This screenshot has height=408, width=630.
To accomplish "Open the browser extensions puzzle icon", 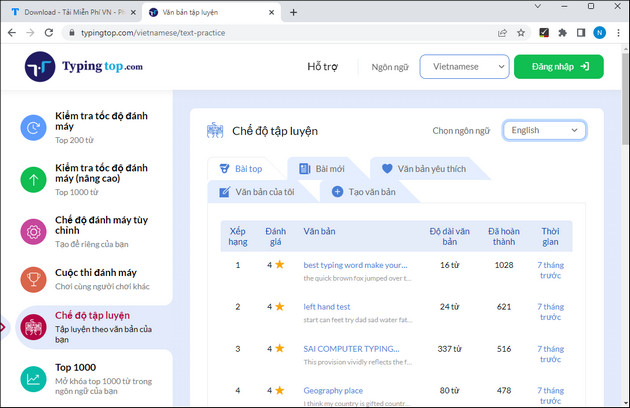I will pos(563,33).
